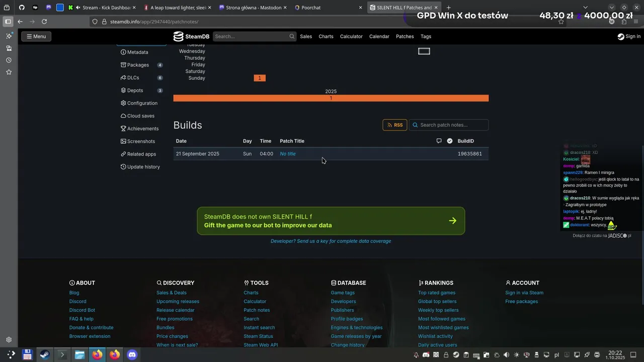The width and height of the screenshot is (644, 362).
Task: Open the Discord taskbar icon
Action: [x=132, y=354]
